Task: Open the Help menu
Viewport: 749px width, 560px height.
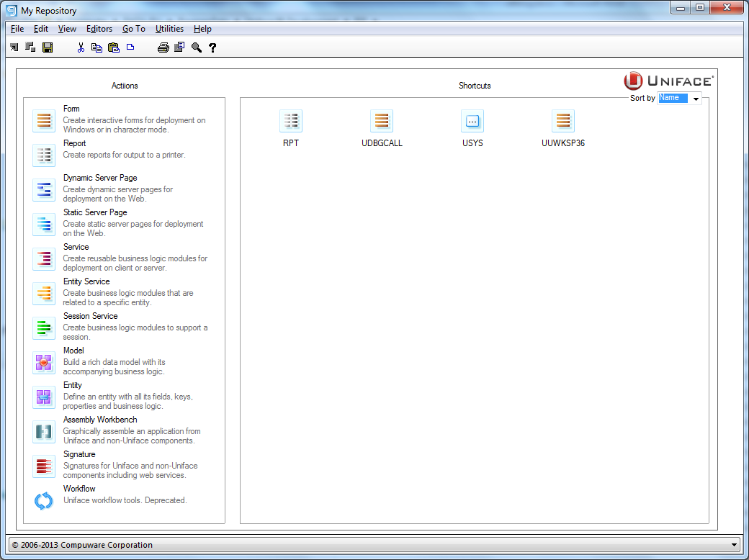Action: point(202,29)
